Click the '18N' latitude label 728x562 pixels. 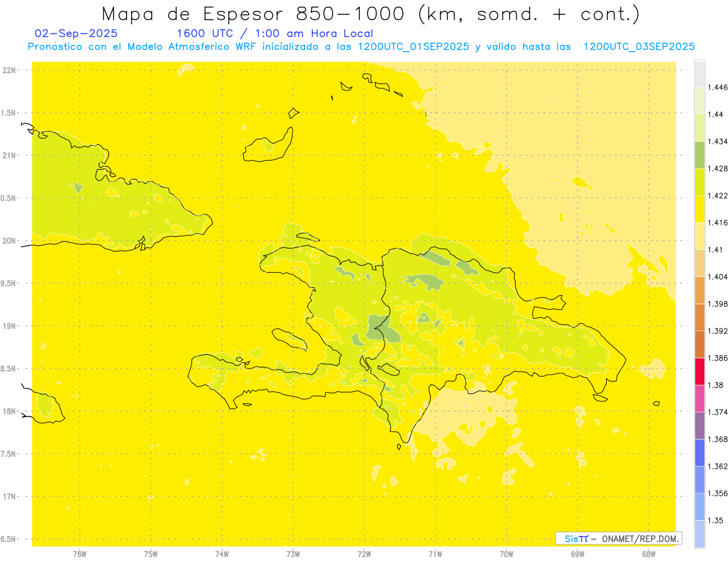click(9, 411)
